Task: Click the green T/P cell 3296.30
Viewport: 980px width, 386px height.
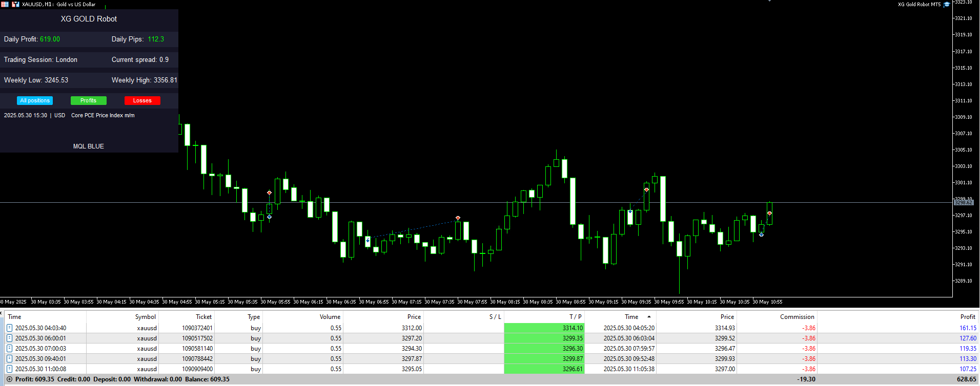Action: (x=544, y=349)
